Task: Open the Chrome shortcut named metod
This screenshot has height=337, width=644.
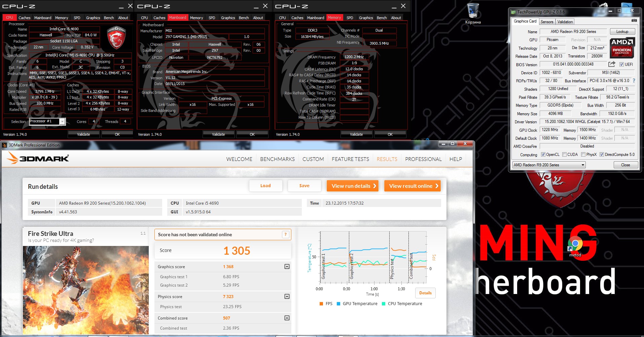Action: [x=575, y=247]
